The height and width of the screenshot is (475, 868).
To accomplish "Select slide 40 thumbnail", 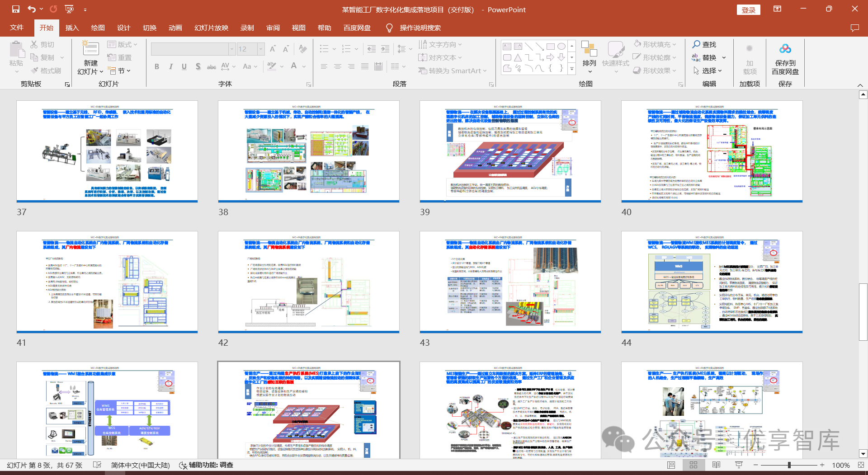I will (x=712, y=151).
